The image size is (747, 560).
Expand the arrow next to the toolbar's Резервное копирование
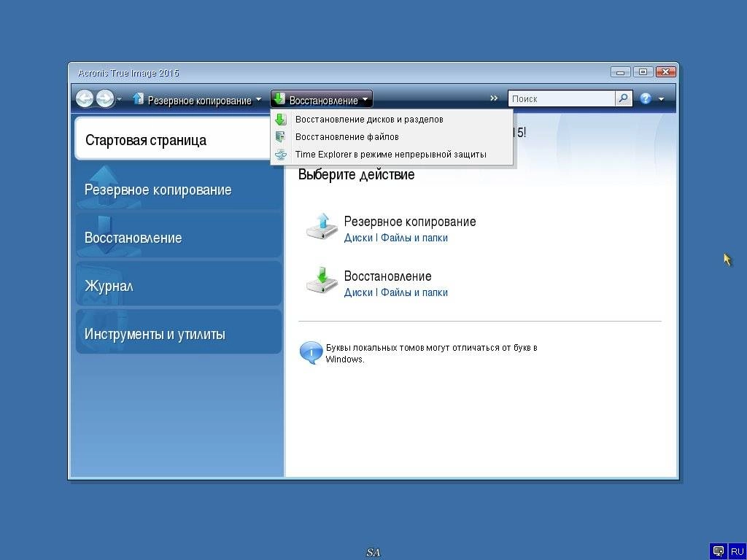click(258, 99)
